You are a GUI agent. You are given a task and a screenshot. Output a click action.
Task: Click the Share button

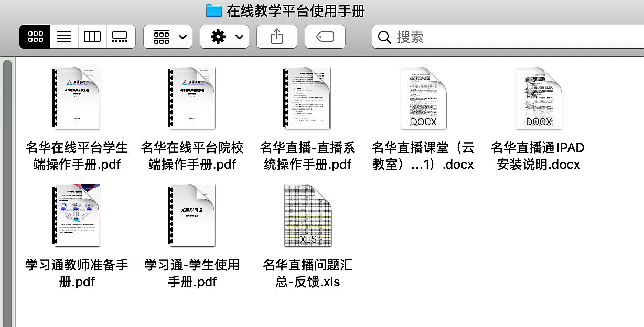coord(277,37)
